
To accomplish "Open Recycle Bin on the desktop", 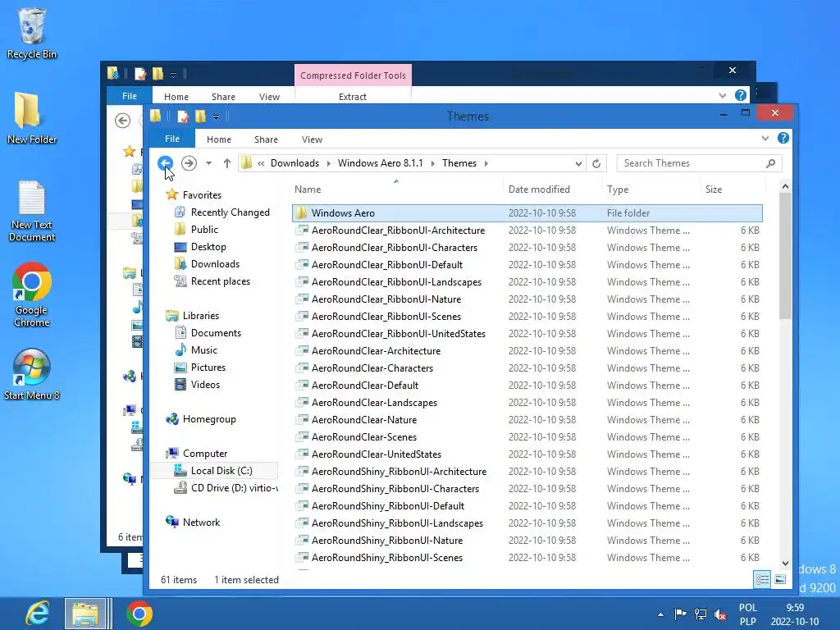I will 32,33.
